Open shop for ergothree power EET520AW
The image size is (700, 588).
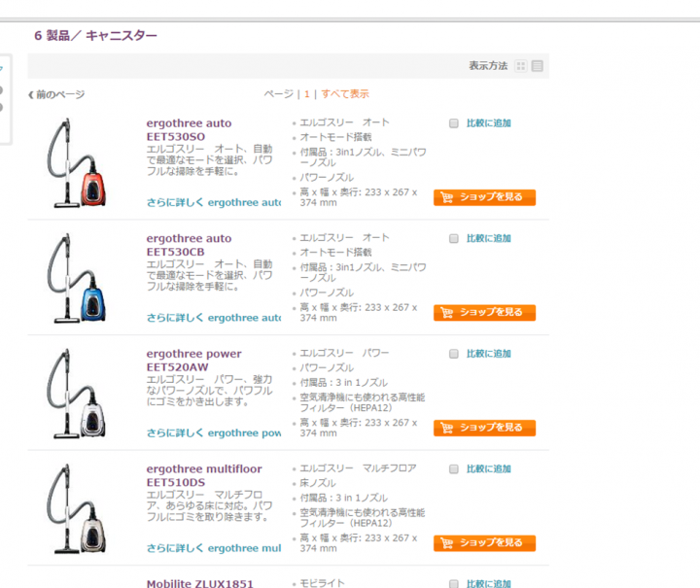point(484,428)
